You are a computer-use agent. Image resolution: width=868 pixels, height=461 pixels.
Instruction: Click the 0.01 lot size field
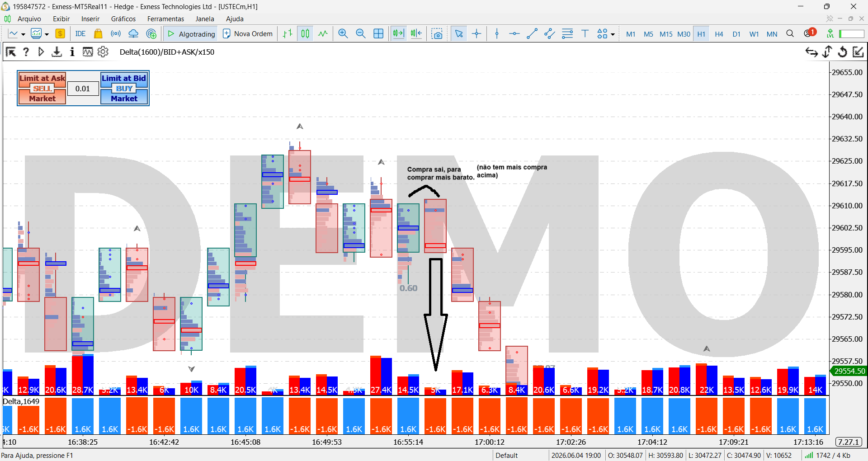click(x=83, y=89)
